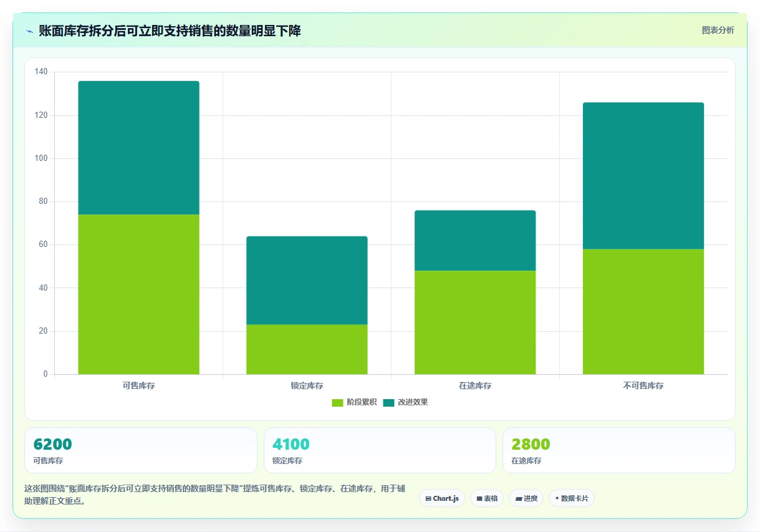Click the teal 改进效果 legend swatch
The height and width of the screenshot is (532, 760).
(388, 403)
